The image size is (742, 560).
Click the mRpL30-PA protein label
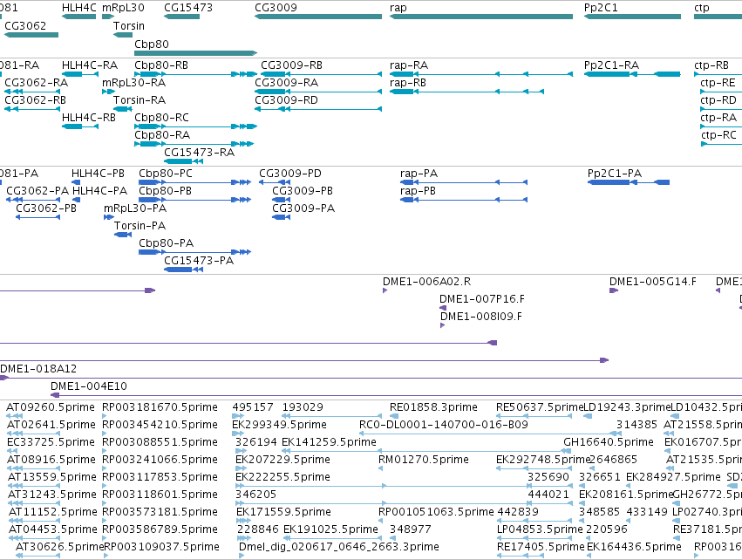pos(135,208)
